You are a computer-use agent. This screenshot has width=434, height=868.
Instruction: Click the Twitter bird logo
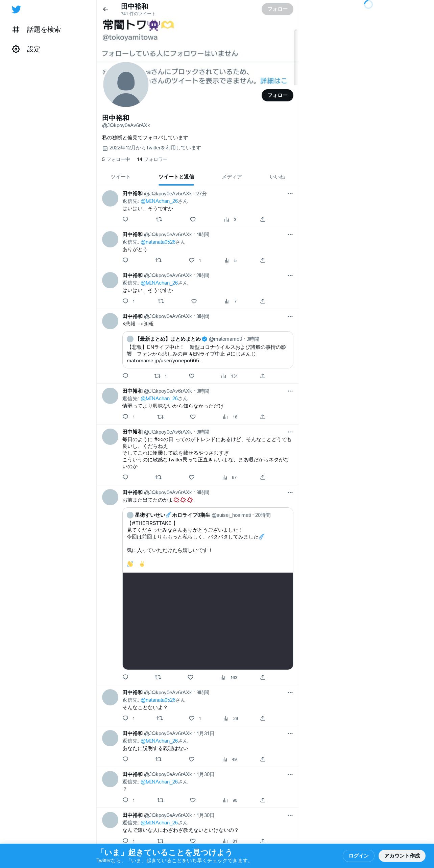tap(16, 9)
